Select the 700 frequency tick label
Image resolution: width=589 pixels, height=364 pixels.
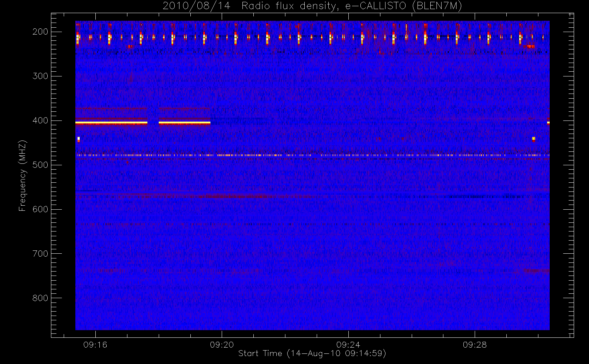[40, 254]
